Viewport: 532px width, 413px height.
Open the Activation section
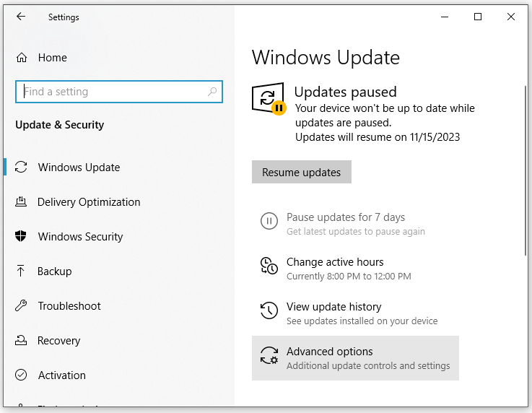pyautogui.click(x=62, y=375)
